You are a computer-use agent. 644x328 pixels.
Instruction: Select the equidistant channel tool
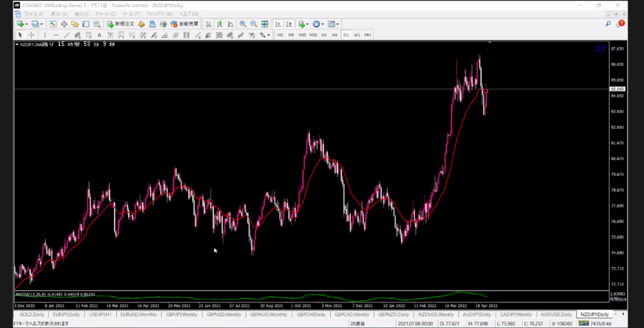pyautogui.click(x=77, y=35)
